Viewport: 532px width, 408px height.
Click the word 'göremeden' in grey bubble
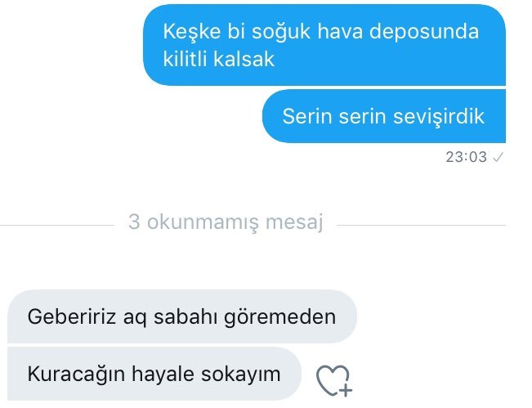280,317
